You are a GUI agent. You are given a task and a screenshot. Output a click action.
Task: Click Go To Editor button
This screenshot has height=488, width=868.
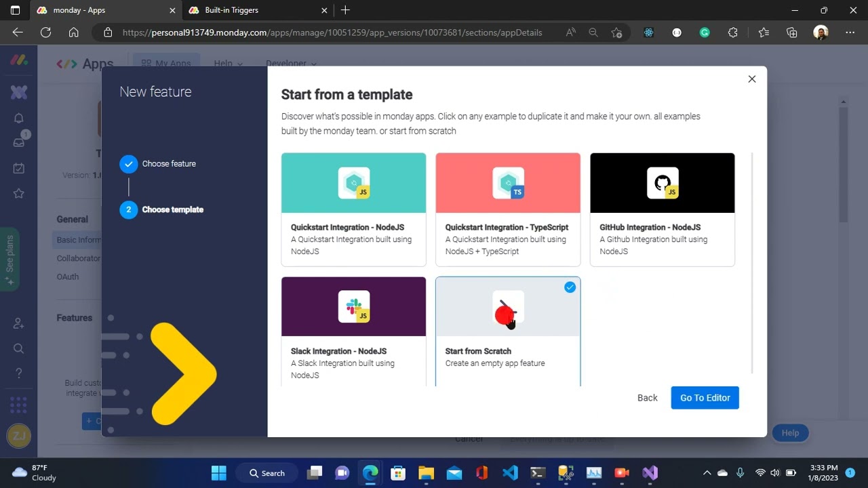click(x=705, y=398)
